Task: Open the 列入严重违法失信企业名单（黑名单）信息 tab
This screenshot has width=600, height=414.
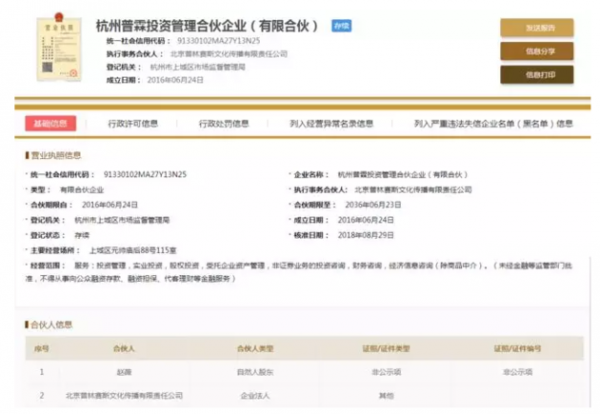Action: (493, 124)
